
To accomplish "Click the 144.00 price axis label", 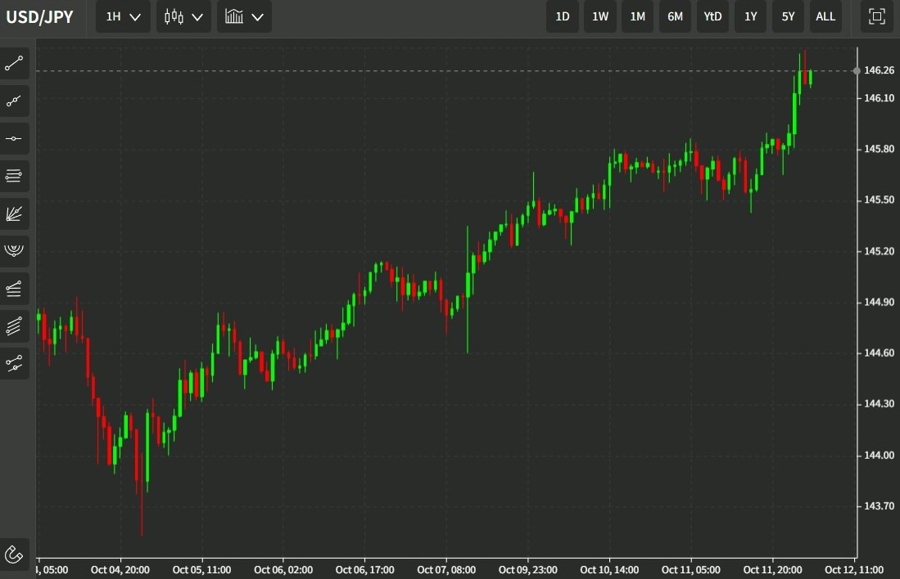I will tap(879, 455).
